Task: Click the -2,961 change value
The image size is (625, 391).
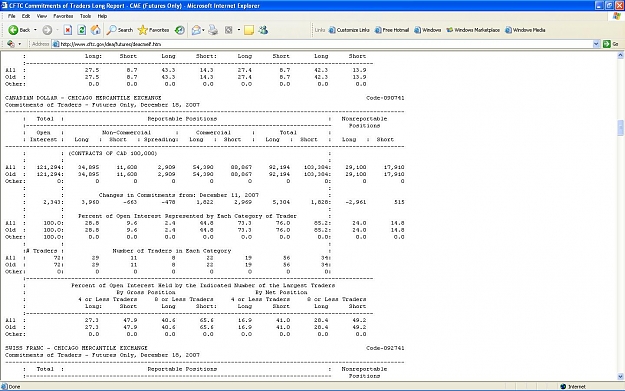Action: pos(356,202)
